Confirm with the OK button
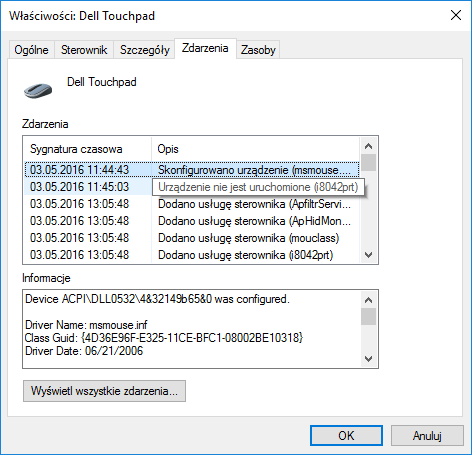This screenshot has width=472, height=455. pyautogui.click(x=346, y=435)
